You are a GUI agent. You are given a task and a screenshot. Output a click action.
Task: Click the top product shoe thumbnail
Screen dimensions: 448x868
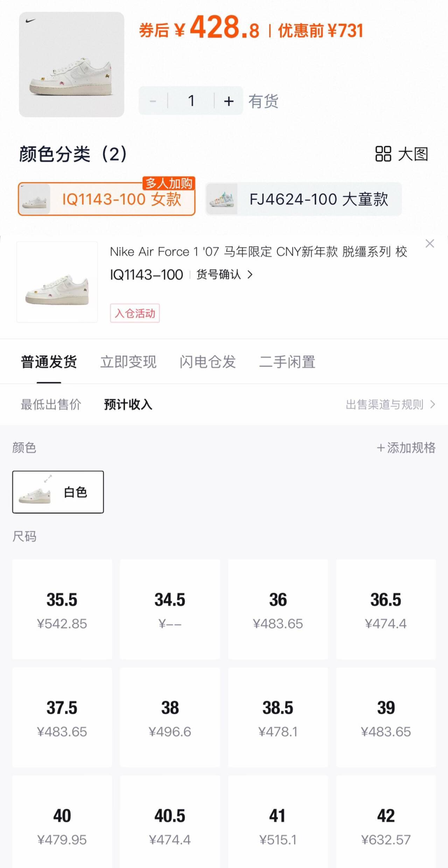click(71, 64)
